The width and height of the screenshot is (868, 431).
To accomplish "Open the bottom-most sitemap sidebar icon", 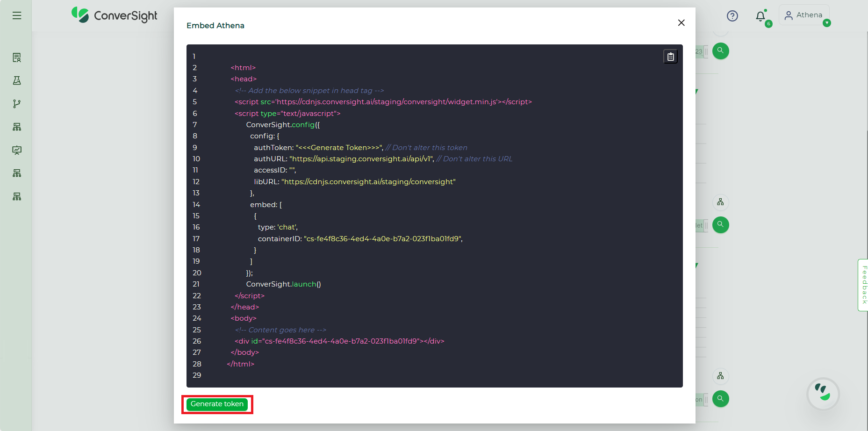I will coord(17,196).
